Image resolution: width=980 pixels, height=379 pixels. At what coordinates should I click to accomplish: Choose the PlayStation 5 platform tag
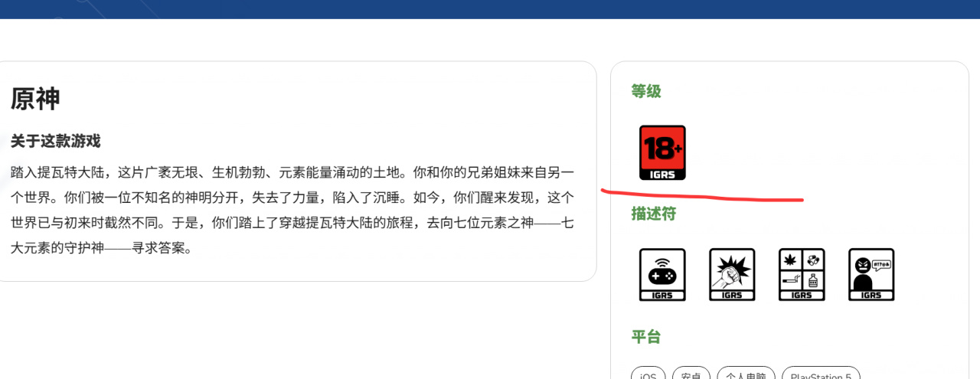(x=821, y=374)
